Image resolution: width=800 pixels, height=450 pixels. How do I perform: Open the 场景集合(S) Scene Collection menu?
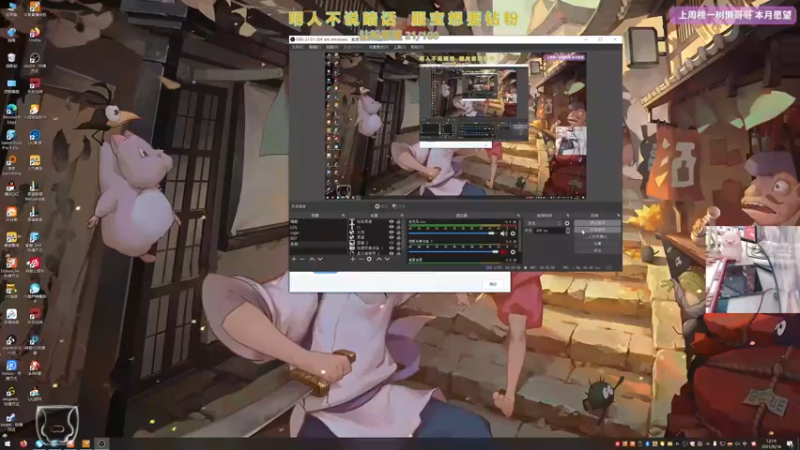coord(379,47)
